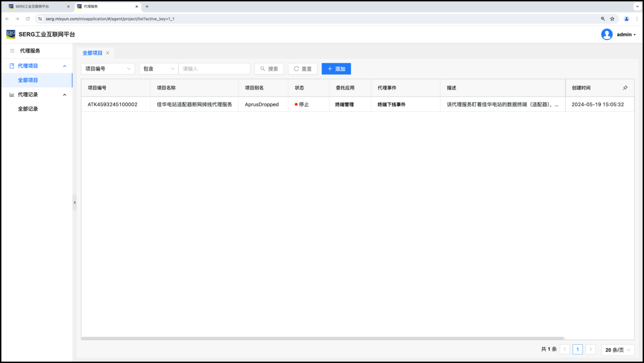The width and height of the screenshot is (644, 363).
Task: Open the 包含 match condition dropdown
Action: coord(158,69)
